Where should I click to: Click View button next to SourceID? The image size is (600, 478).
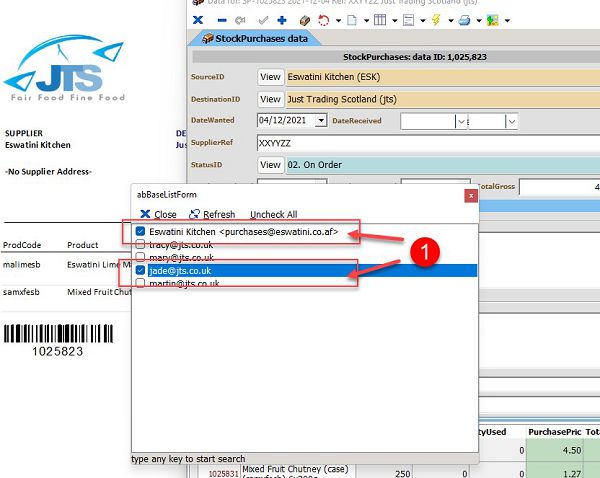[271, 77]
